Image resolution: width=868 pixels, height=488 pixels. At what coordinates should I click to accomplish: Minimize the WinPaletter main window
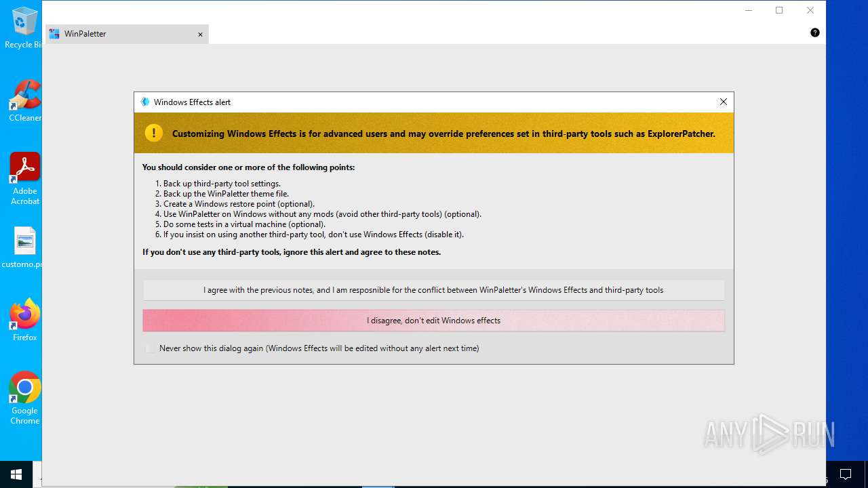click(749, 10)
